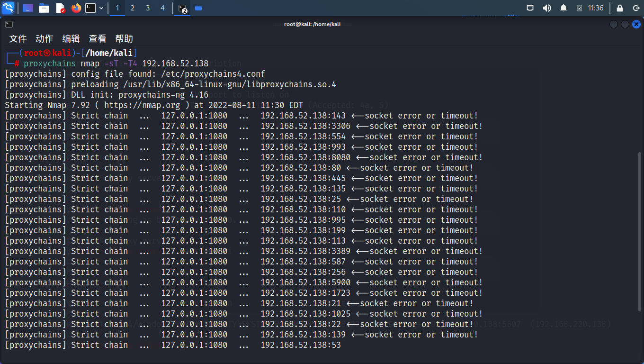The height and width of the screenshot is (364, 644).
Task: Switch to workspace 3
Action: [148, 8]
